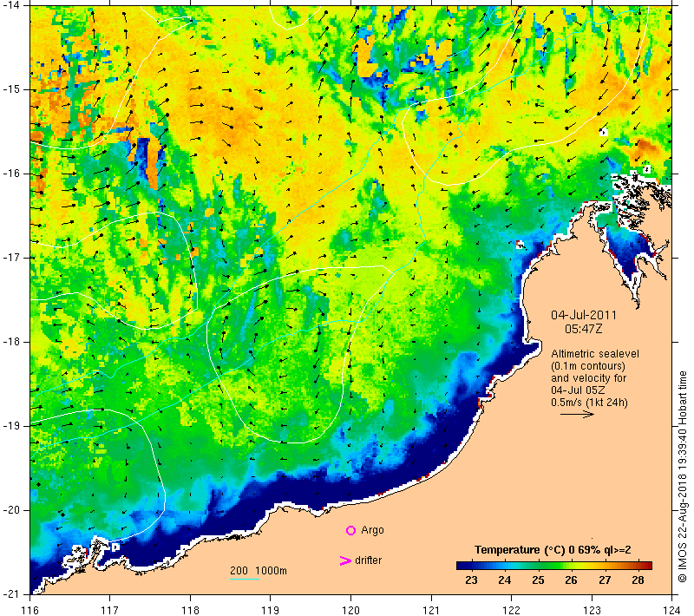Click the longitude axis label '120'
Viewport: 694px width, 616px height.
click(x=351, y=610)
